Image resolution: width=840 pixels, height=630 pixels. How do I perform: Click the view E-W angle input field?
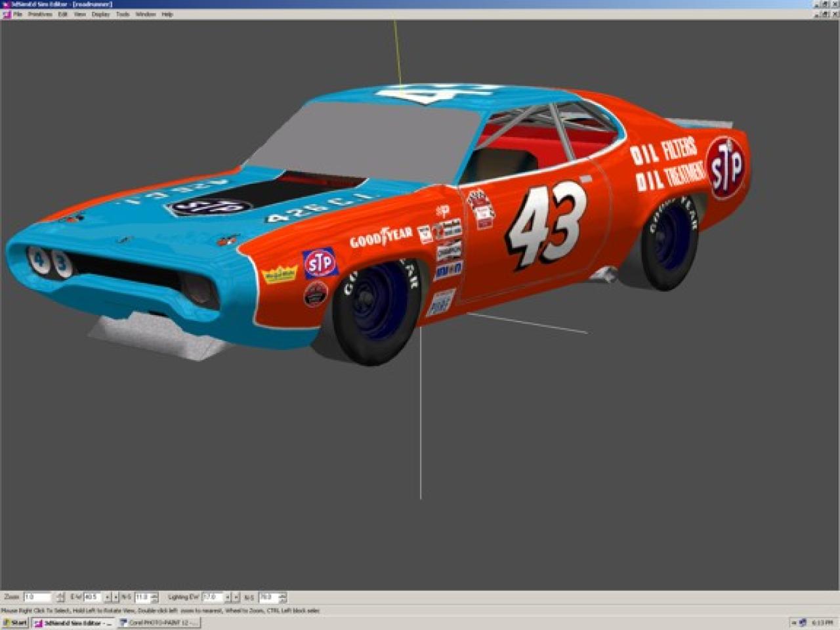point(92,597)
